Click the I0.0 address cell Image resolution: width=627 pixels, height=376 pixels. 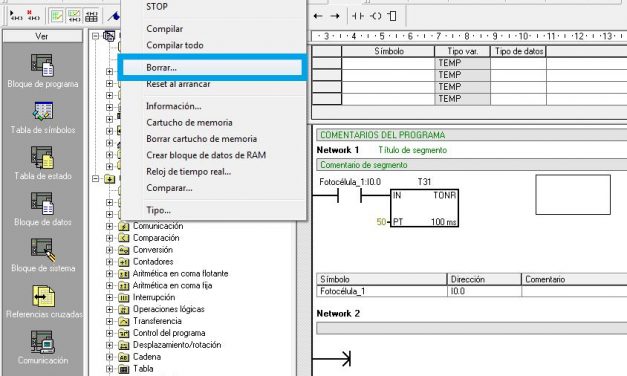tap(484, 291)
